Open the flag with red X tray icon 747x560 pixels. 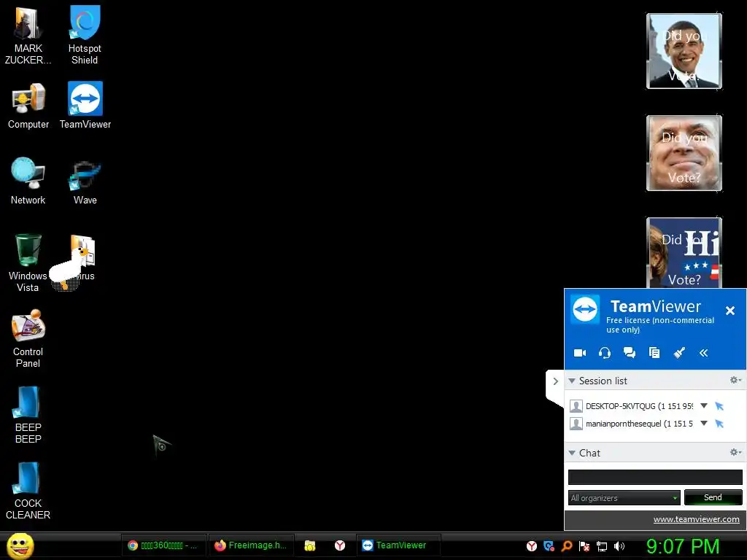coord(584,546)
